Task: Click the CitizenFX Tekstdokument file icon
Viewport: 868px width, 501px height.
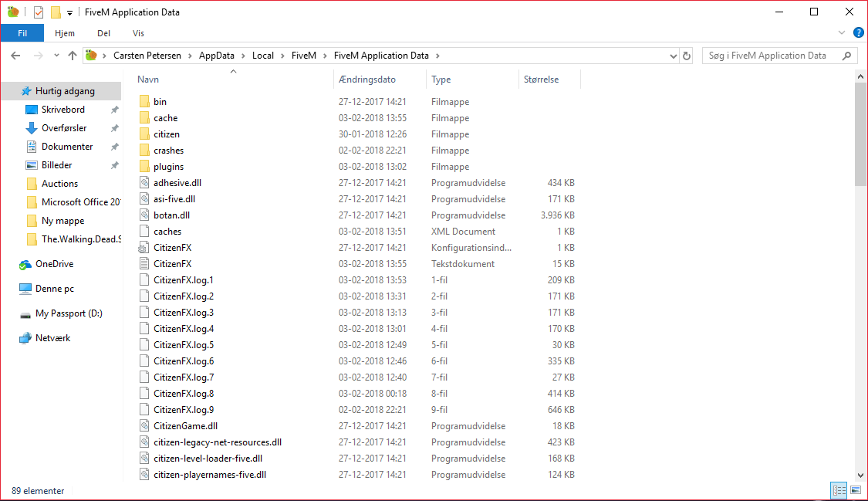Action: pyautogui.click(x=144, y=263)
